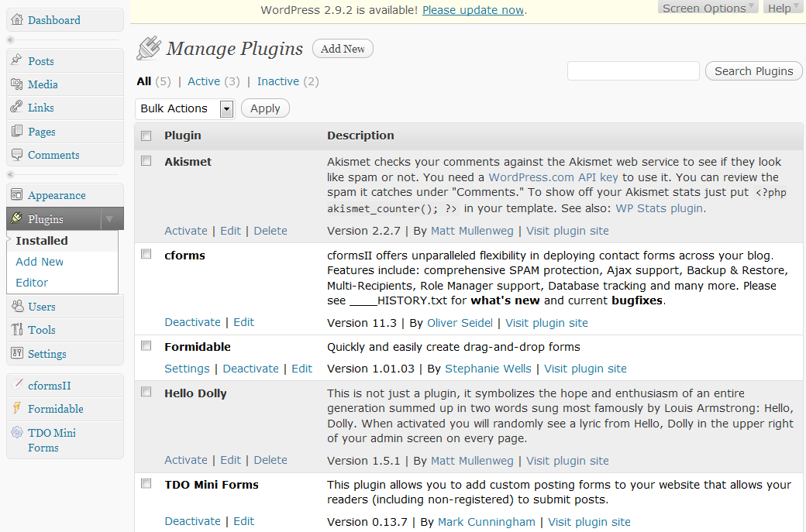Click the Formidable lightning icon
Screen dimensions: 806x532
click(x=17, y=409)
